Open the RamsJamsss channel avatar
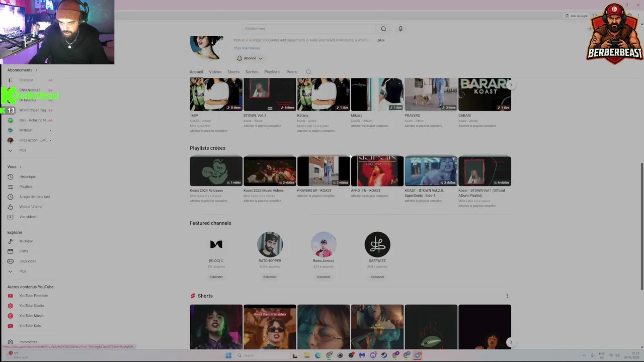The width and height of the screenshot is (644, 362). click(x=324, y=244)
